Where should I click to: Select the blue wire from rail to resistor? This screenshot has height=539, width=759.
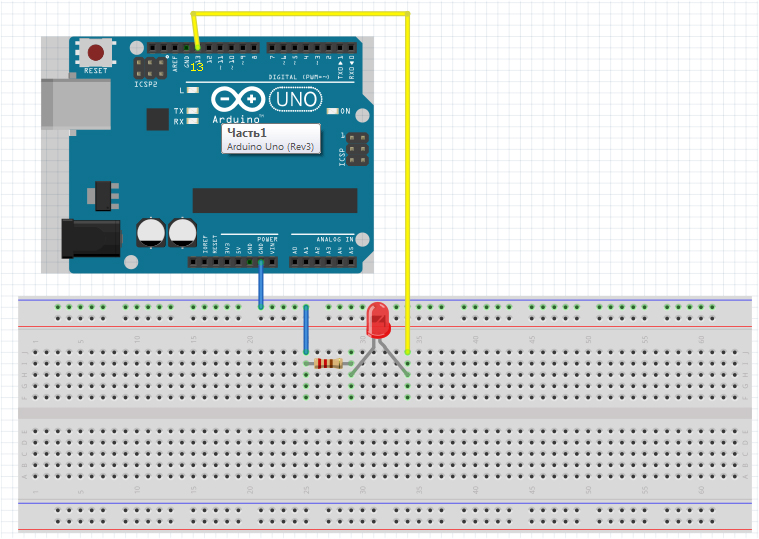pos(306,329)
